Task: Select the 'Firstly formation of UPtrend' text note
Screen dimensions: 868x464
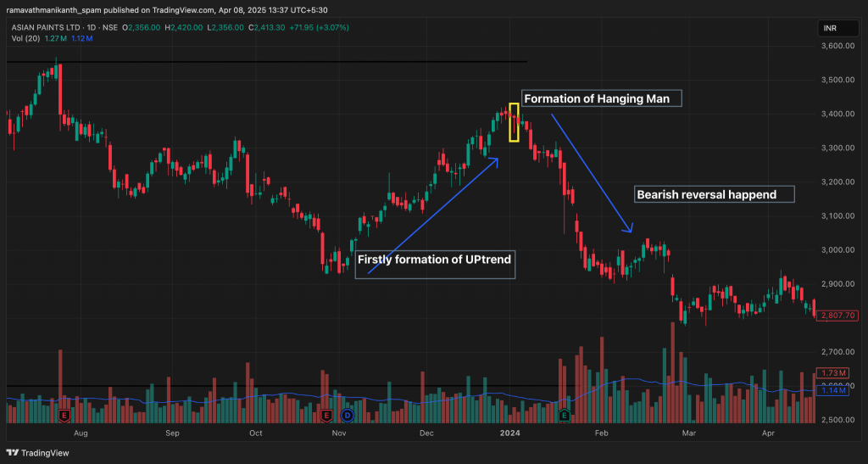Action: click(435, 264)
